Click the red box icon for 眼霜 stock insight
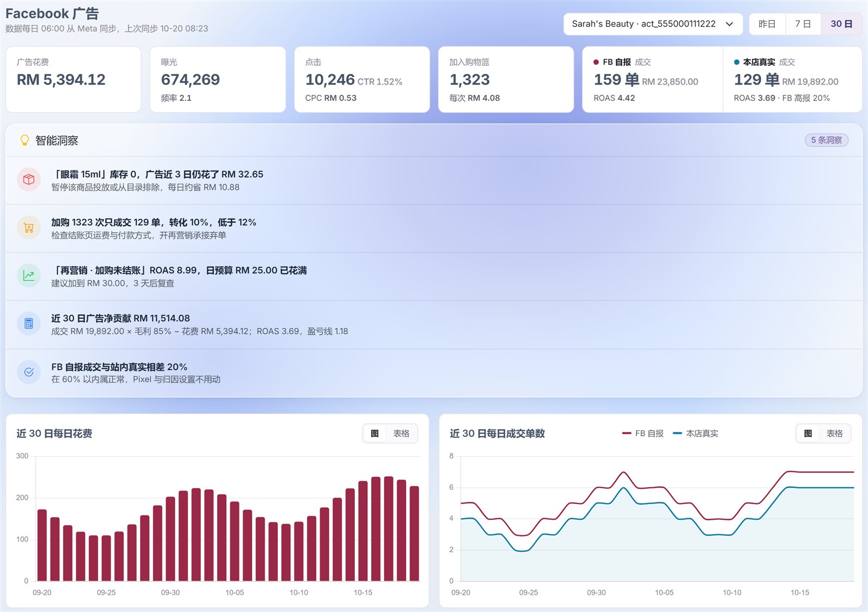 (29, 180)
